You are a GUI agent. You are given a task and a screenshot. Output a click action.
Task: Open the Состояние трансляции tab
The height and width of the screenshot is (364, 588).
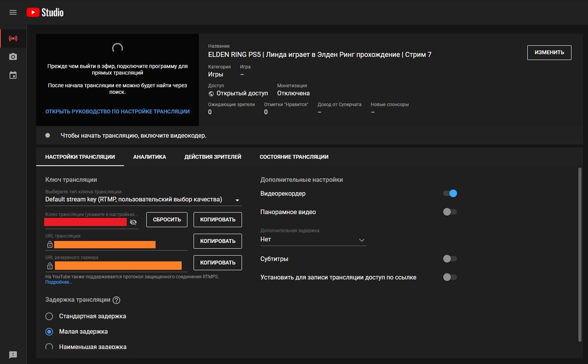(x=294, y=157)
